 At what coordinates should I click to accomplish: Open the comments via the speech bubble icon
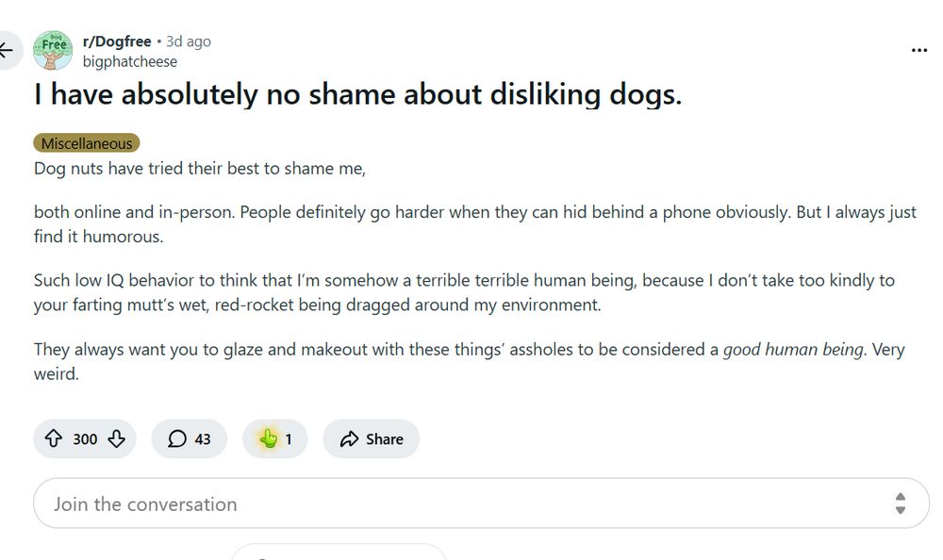[x=179, y=438]
